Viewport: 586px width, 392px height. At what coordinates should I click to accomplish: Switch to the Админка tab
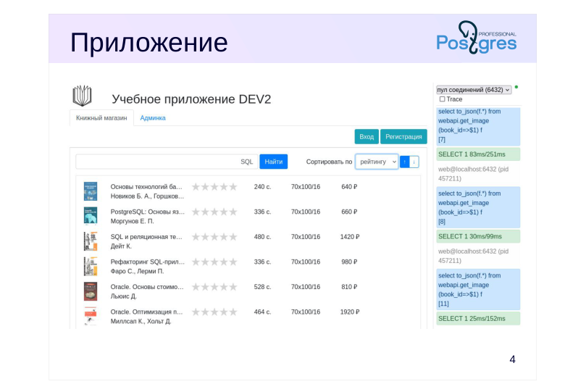153,118
